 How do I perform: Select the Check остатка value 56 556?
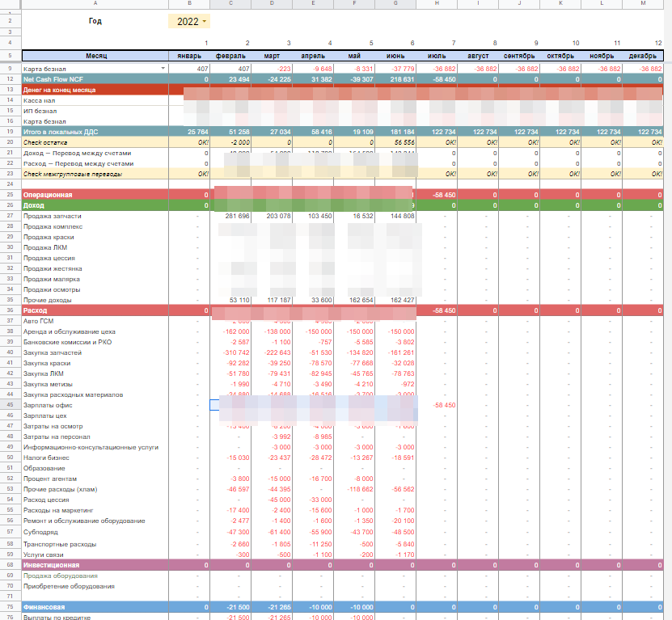click(395, 142)
